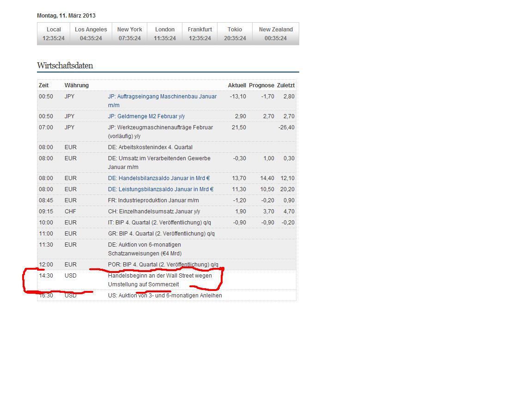This screenshot has width=532, height=399.
Task: Select IT: BIP 4. Quartal text
Action: [159, 223]
